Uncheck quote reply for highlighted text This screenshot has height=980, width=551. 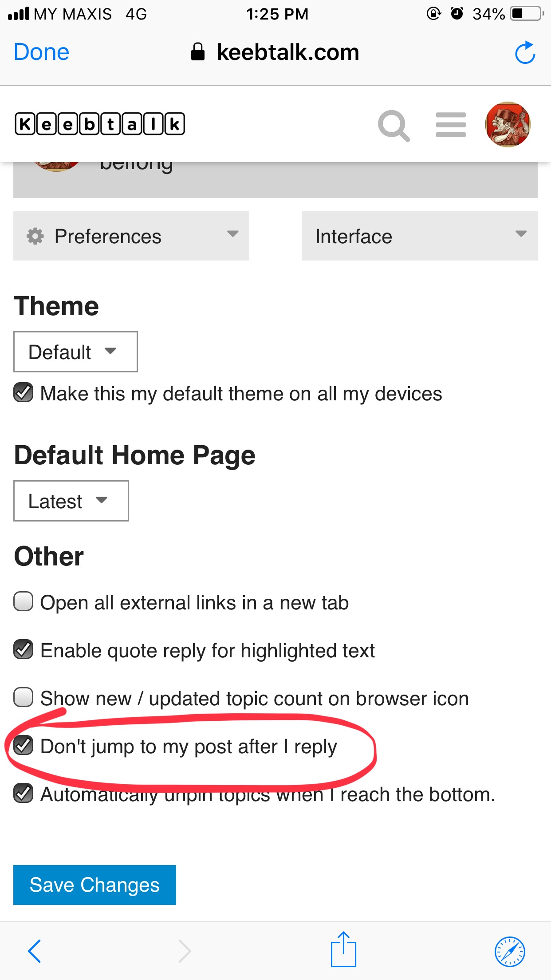pyautogui.click(x=23, y=650)
